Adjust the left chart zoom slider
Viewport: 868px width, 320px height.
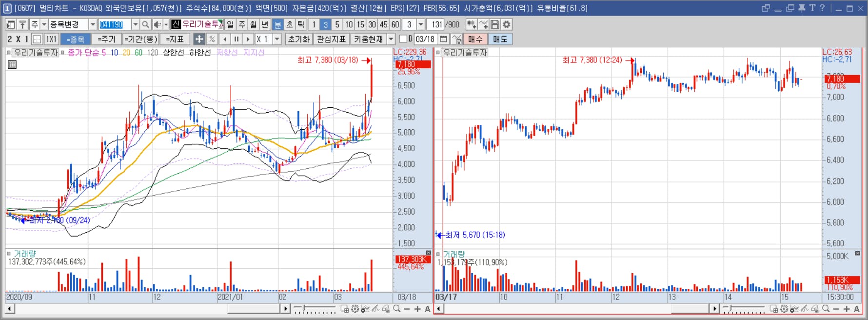tap(315, 309)
